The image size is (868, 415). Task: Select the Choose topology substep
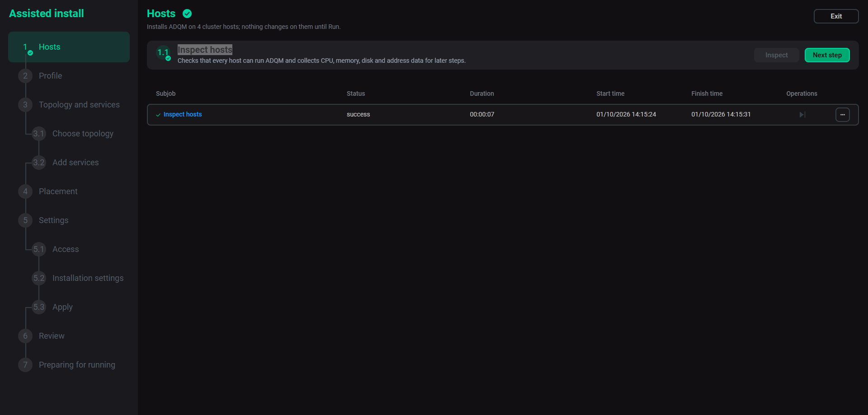tap(83, 134)
